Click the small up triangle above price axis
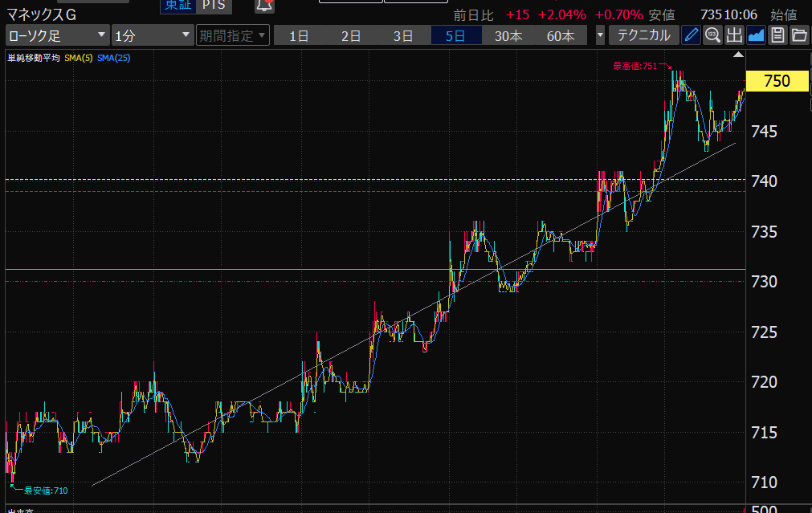The height and width of the screenshot is (513, 812). click(x=738, y=55)
